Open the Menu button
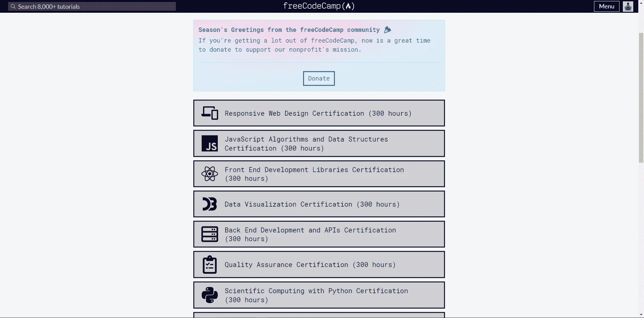The height and width of the screenshot is (318, 644). (606, 6)
